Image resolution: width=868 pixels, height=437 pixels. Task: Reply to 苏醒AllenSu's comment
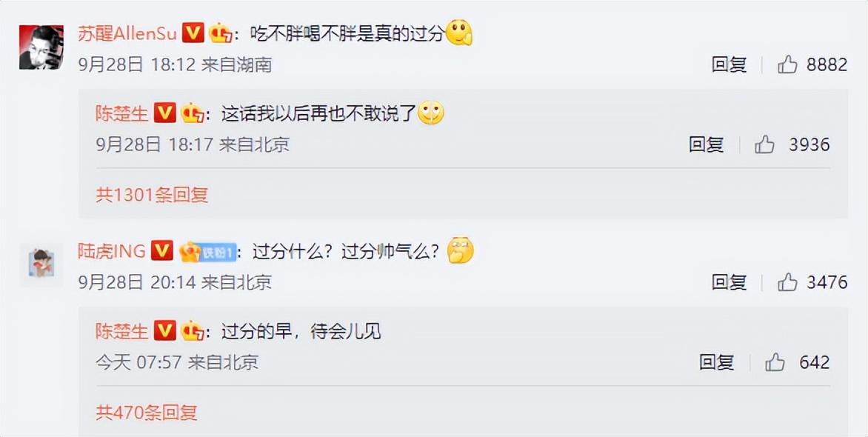(x=730, y=65)
